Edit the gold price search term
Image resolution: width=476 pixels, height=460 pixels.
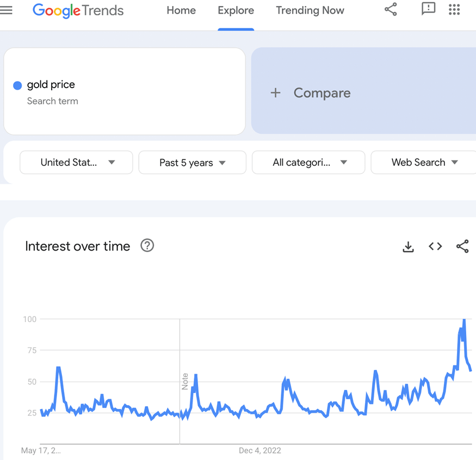tap(51, 85)
